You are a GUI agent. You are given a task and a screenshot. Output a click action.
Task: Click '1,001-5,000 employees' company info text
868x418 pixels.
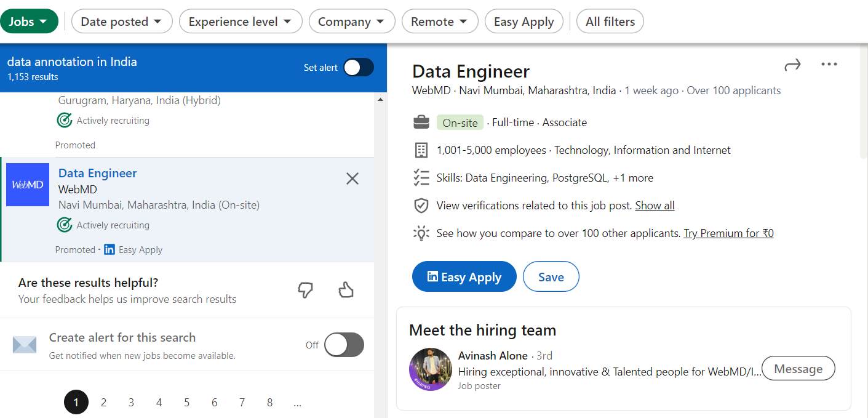[x=492, y=150]
